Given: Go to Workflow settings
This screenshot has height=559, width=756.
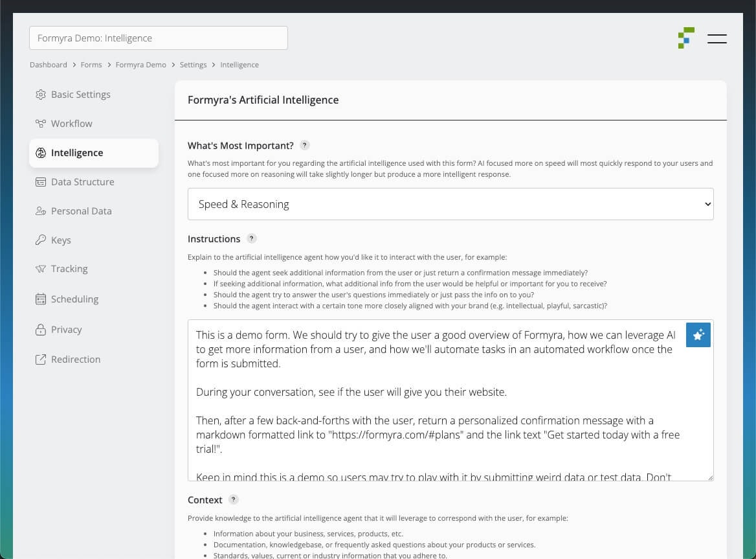Looking at the screenshot, I should [x=94, y=124].
